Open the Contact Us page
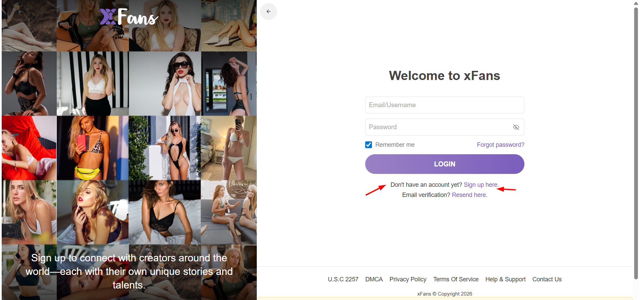The image size is (644, 300). click(547, 279)
